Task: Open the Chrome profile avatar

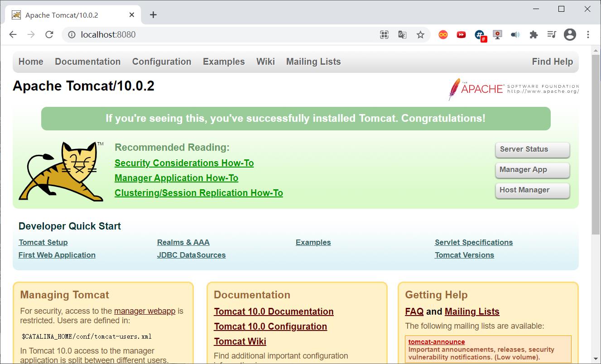Action: [x=570, y=34]
